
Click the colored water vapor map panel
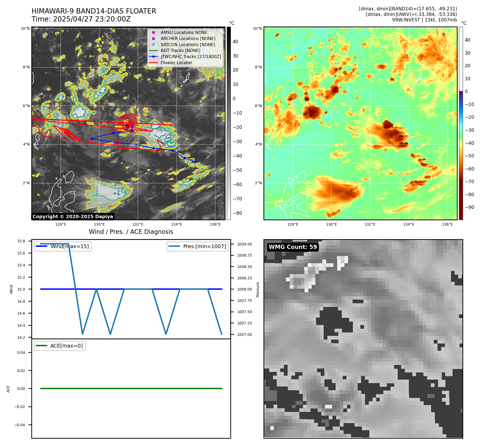[361, 123]
